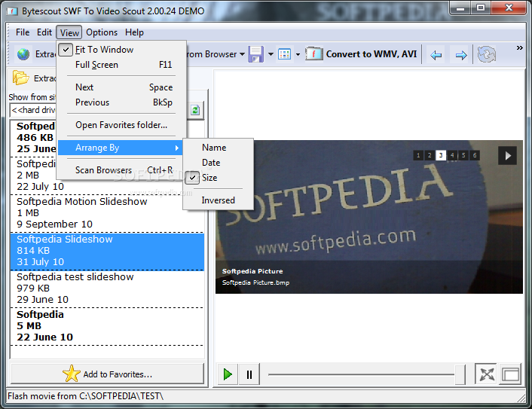Click the grid view mode icon
The height and width of the screenshot is (409, 532).
coord(284,54)
